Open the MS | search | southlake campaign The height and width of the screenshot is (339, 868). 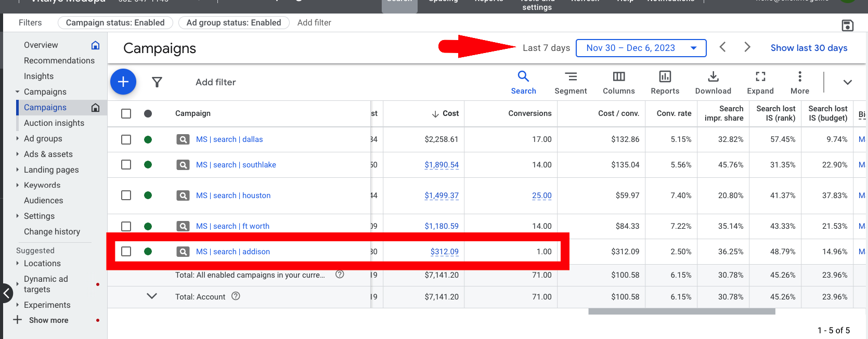236,165
